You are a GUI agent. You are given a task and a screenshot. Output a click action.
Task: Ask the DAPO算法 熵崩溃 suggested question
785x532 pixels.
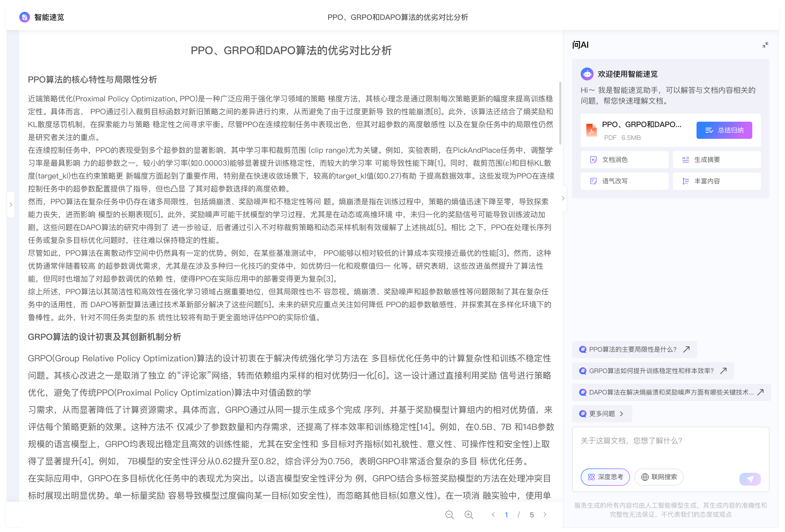(x=671, y=392)
